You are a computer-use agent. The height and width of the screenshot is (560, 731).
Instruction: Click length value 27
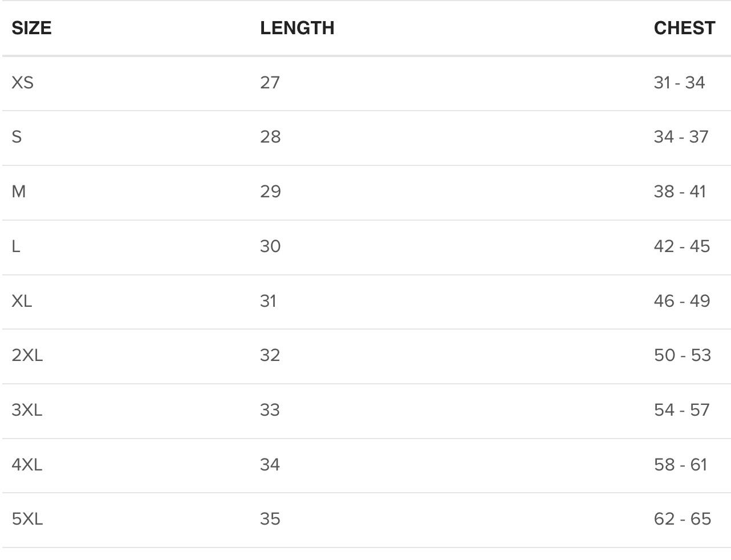point(270,83)
